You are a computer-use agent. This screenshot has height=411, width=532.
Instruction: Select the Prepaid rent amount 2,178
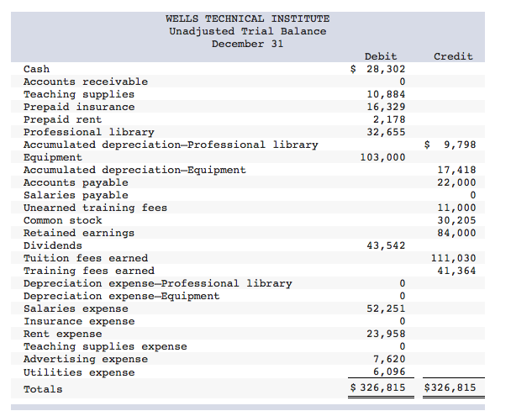click(389, 119)
